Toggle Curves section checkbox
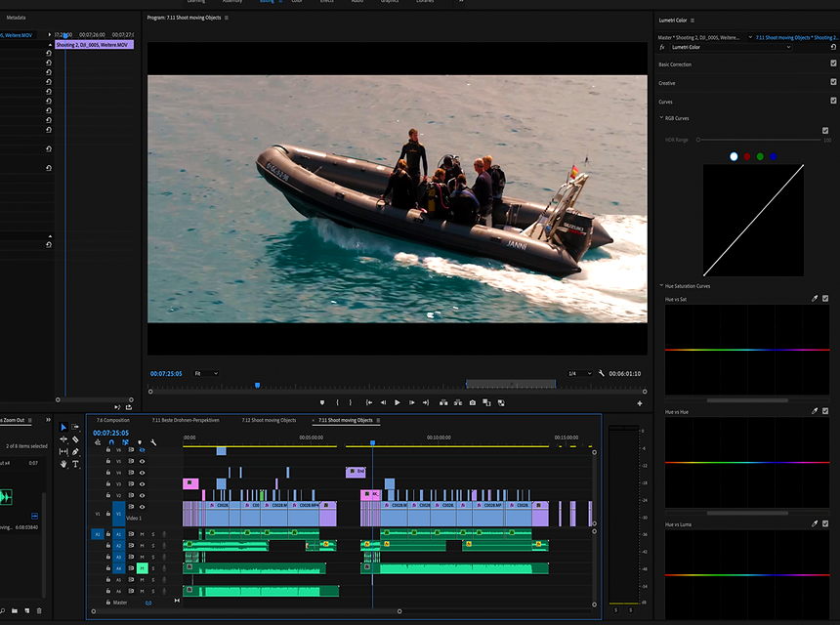Screen dimensions: 840x625 [833, 101]
